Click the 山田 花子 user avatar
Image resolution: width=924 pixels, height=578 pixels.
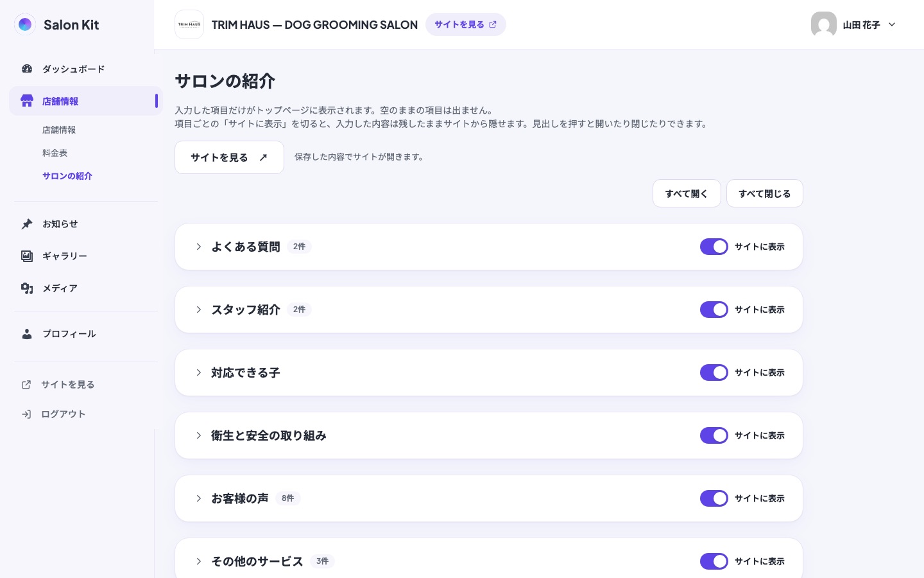(824, 24)
